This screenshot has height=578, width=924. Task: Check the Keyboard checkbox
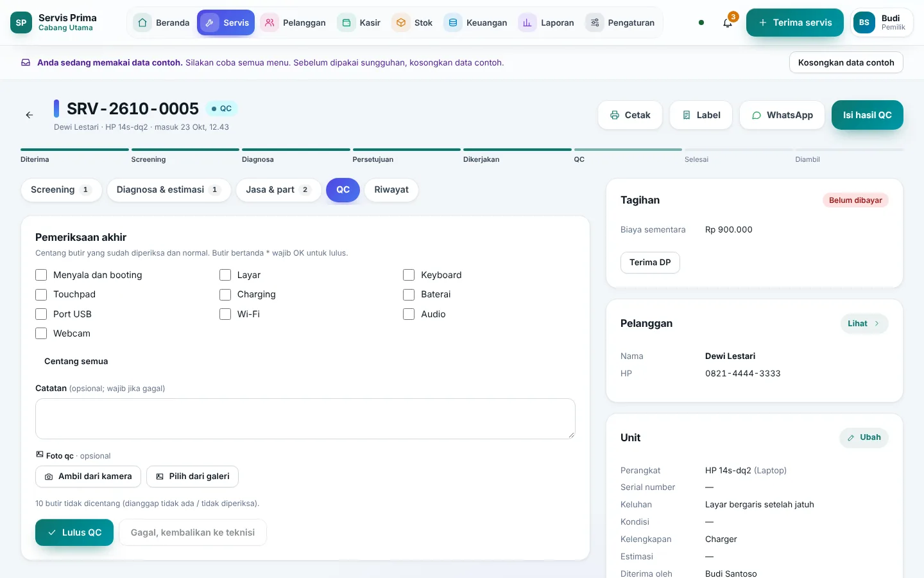409,275
